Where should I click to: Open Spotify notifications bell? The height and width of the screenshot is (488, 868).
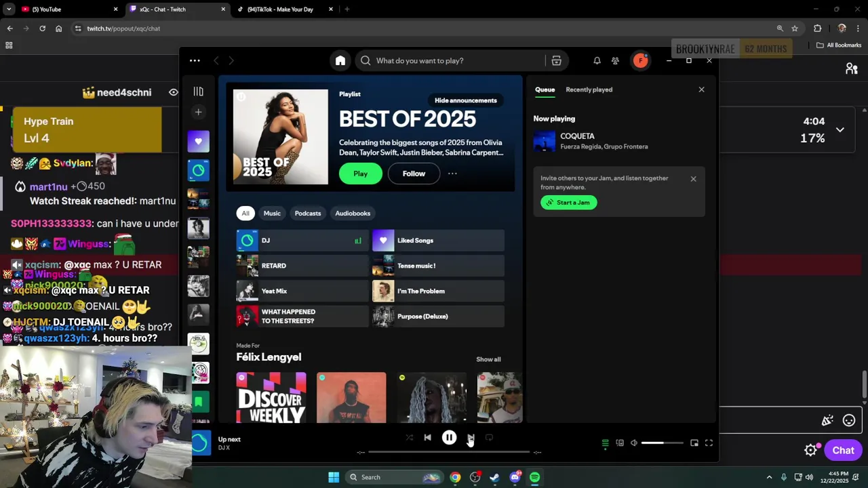click(x=597, y=61)
